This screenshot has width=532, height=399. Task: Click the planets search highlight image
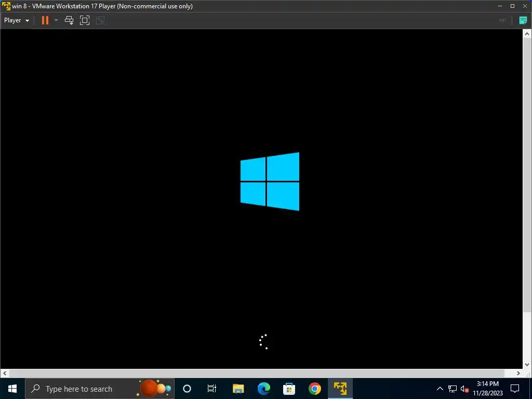[x=154, y=389]
